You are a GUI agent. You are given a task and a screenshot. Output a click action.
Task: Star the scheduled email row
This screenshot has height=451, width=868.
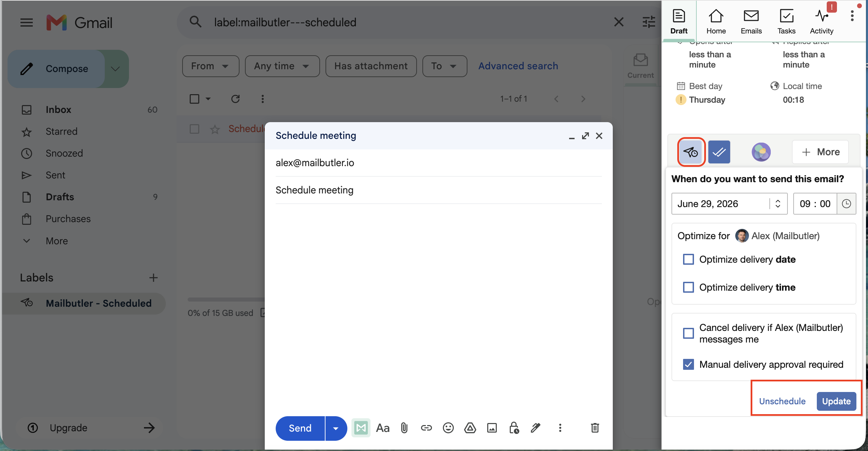click(x=215, y=129)
